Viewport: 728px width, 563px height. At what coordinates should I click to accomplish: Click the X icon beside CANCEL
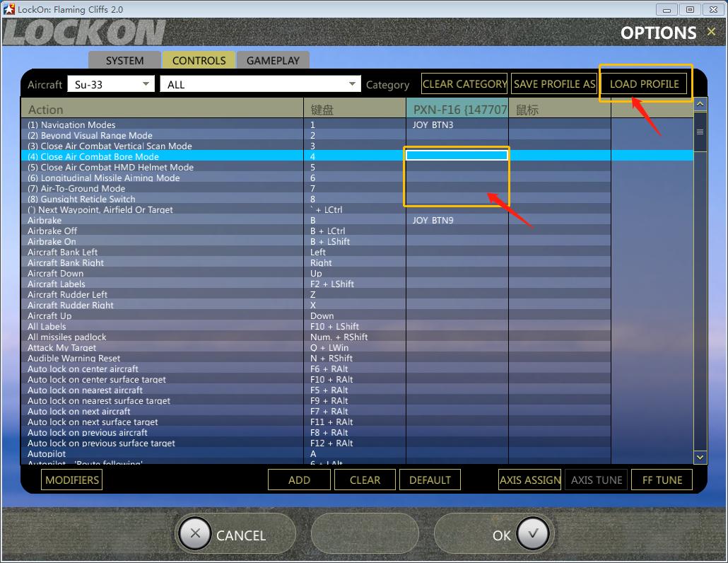tap(195, 534)
